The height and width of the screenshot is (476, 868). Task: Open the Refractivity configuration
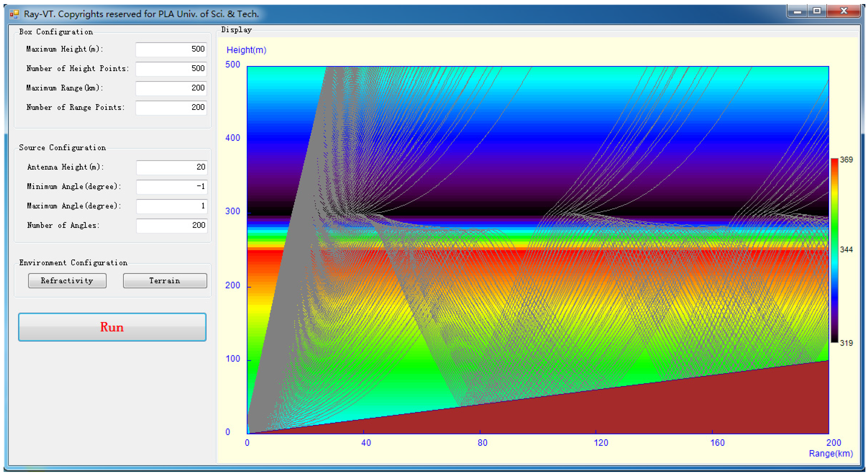click(x=67, y=281)
